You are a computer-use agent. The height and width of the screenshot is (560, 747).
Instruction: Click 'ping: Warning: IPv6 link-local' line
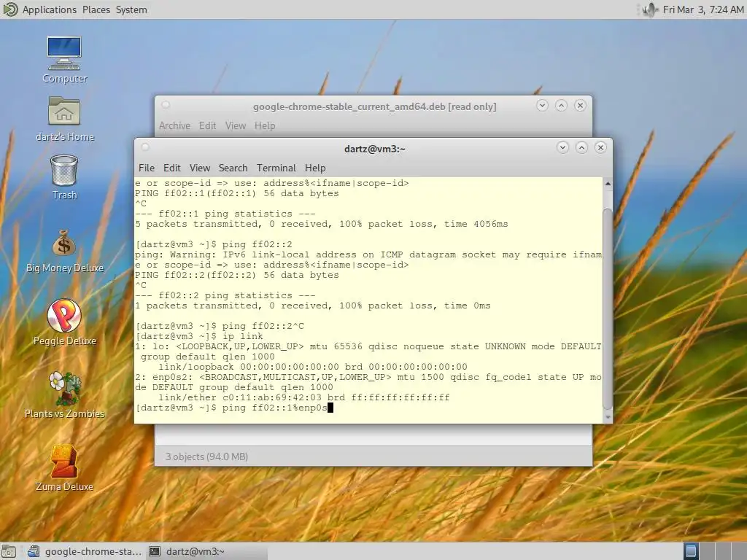tap(368, 254)
